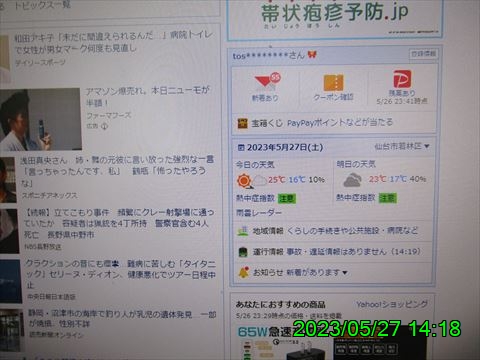Open the red PayPay balance icon
480x360 pixels.
[x=402, y=79]
